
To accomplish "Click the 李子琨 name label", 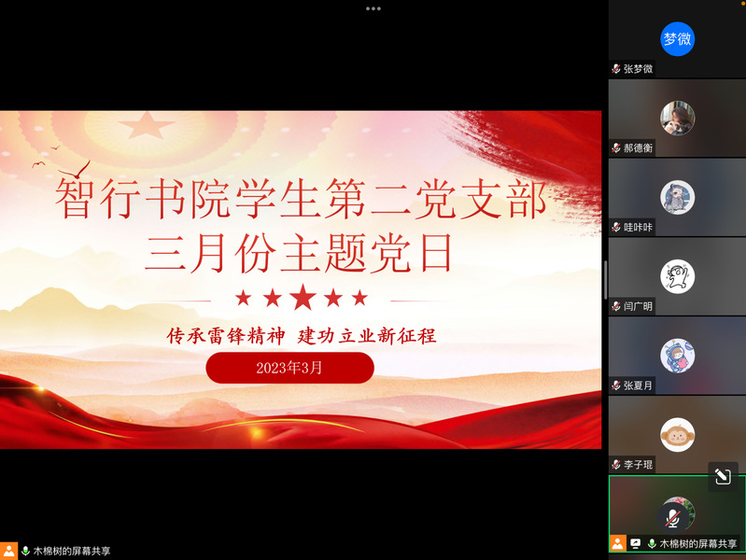I will [x=638, y=465].
